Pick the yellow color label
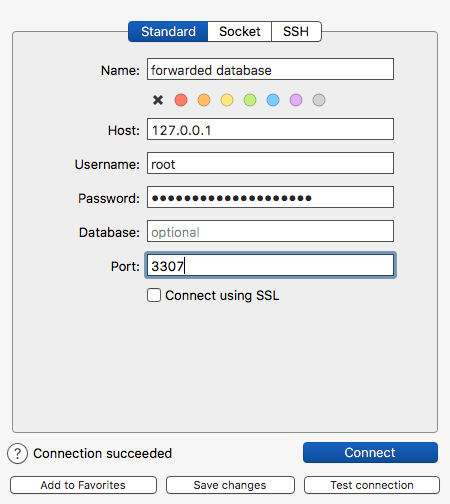The width and height of the screenshot is (450, 504). pos(227,100)
